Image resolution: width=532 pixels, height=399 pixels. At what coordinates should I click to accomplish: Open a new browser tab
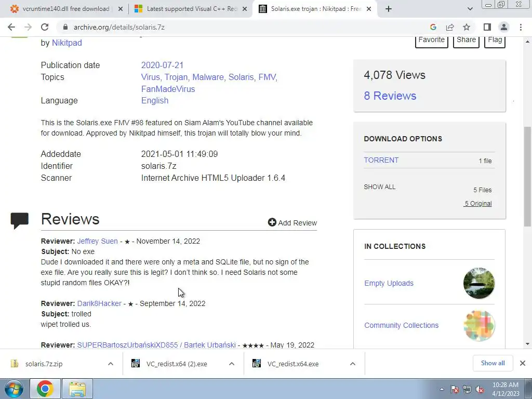389,9
